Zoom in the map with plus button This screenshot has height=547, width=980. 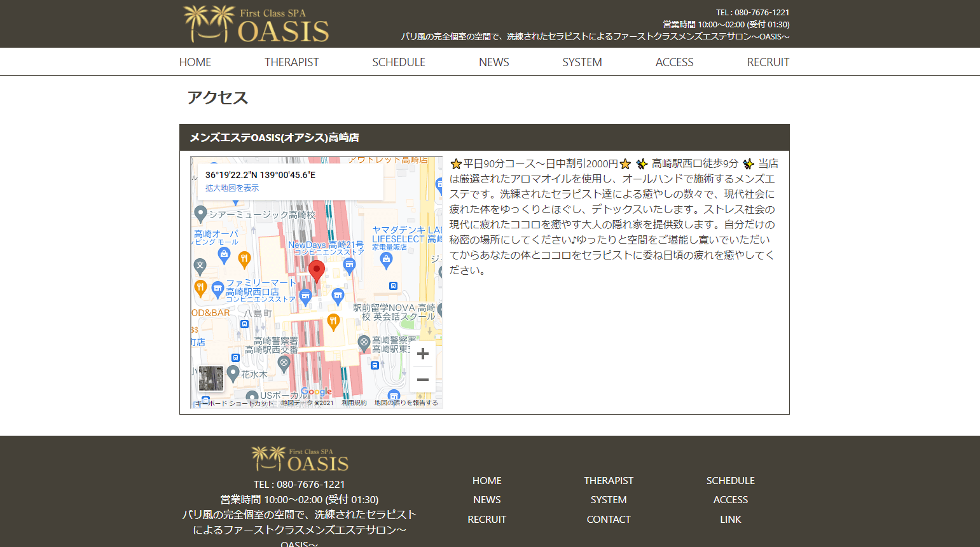pos(422,354)
